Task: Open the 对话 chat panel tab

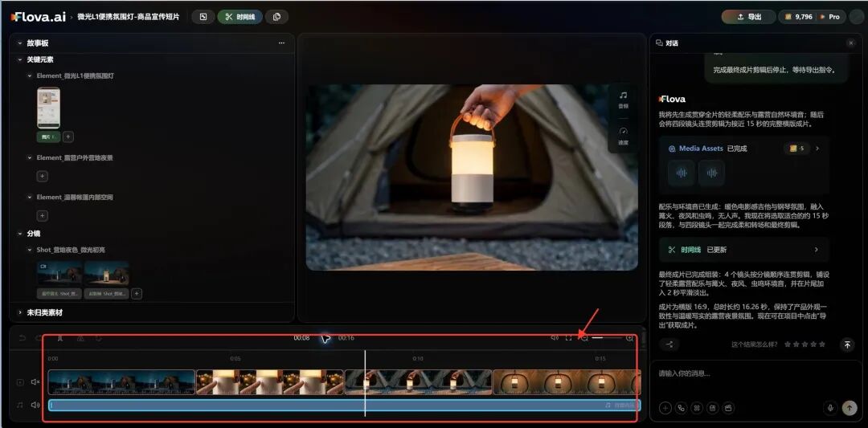Action: point(667,43)
